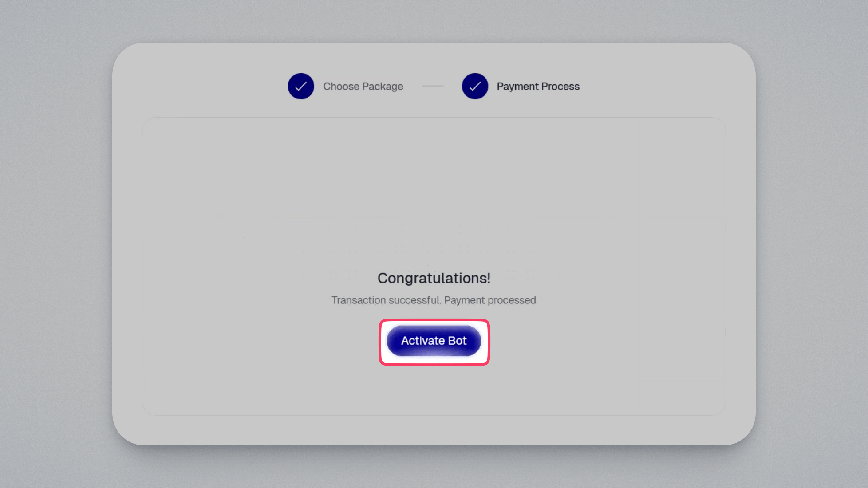Screen dimensions: 868x488
Task: Open the Payment Process step label
Action: 538,86
